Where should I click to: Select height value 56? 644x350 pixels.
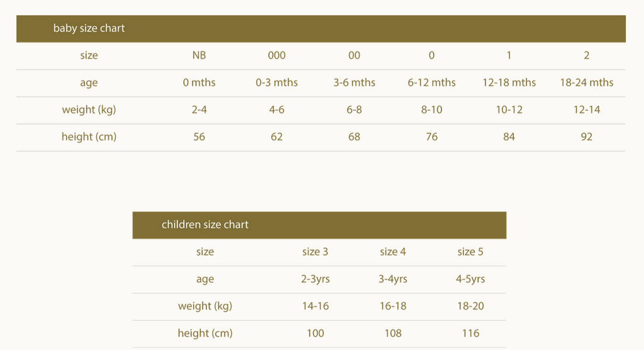click(199, 136)
